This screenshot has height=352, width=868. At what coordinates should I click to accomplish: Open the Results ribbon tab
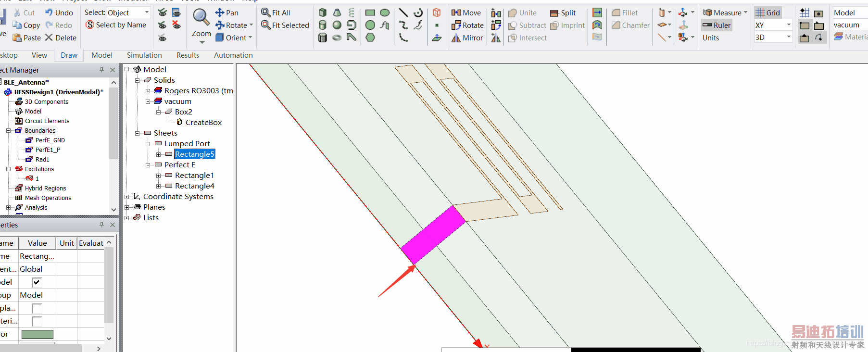[x=188, y=55]
